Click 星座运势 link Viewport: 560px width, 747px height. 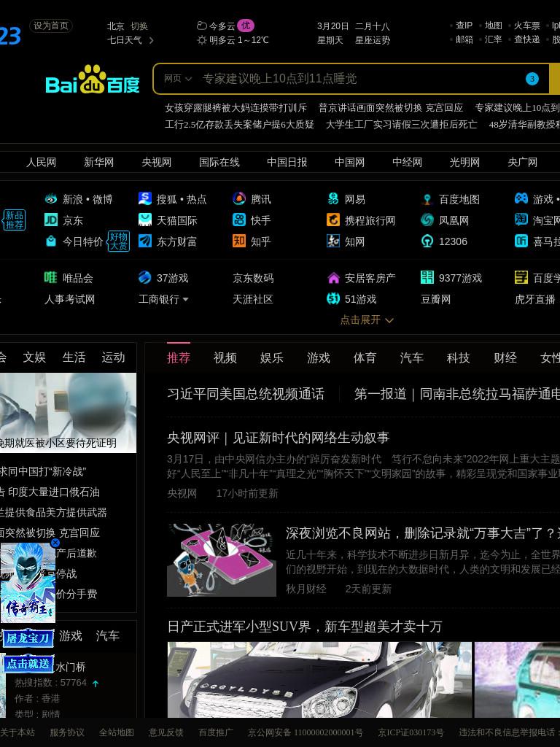373,40
